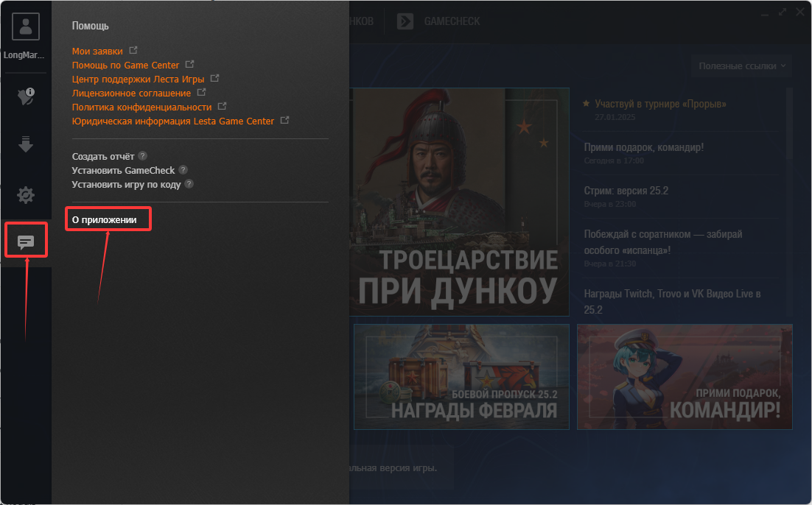The height and width of the screenshot is (505, 812).
Task: Open news Участвуй в турнире «Прорыв»
Action: (660, 104)
